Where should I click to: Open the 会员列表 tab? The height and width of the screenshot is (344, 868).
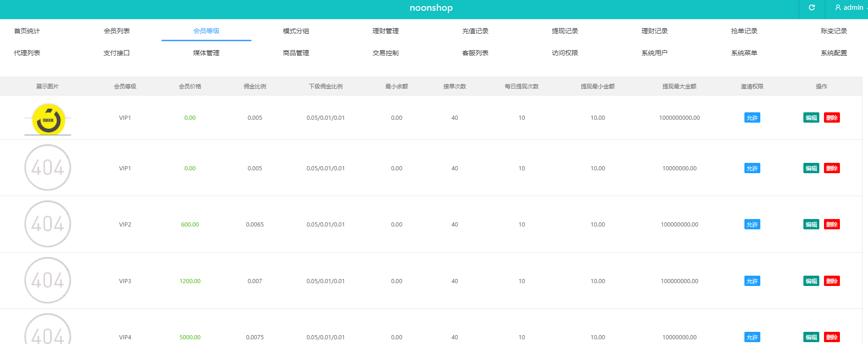click(x=117, y=31)
